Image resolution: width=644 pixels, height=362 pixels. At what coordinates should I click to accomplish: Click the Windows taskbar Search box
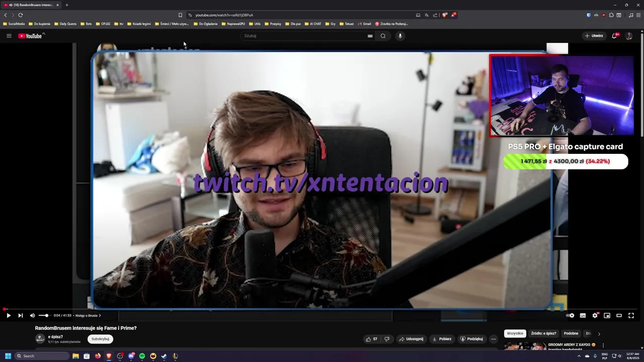pyautogui.click(x=42, y=356)
